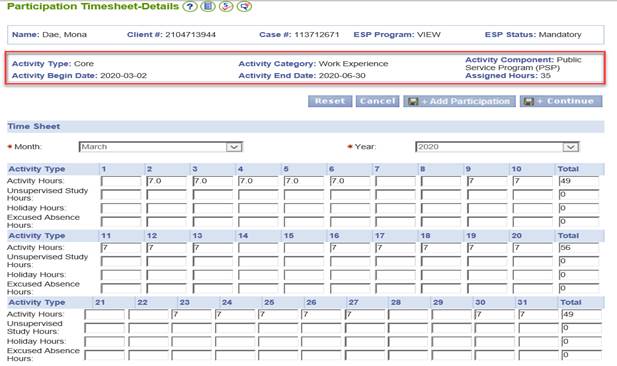Screen dimensions: 617x366
Task: Click the Reset button
Action: click(x=330, y=101)
